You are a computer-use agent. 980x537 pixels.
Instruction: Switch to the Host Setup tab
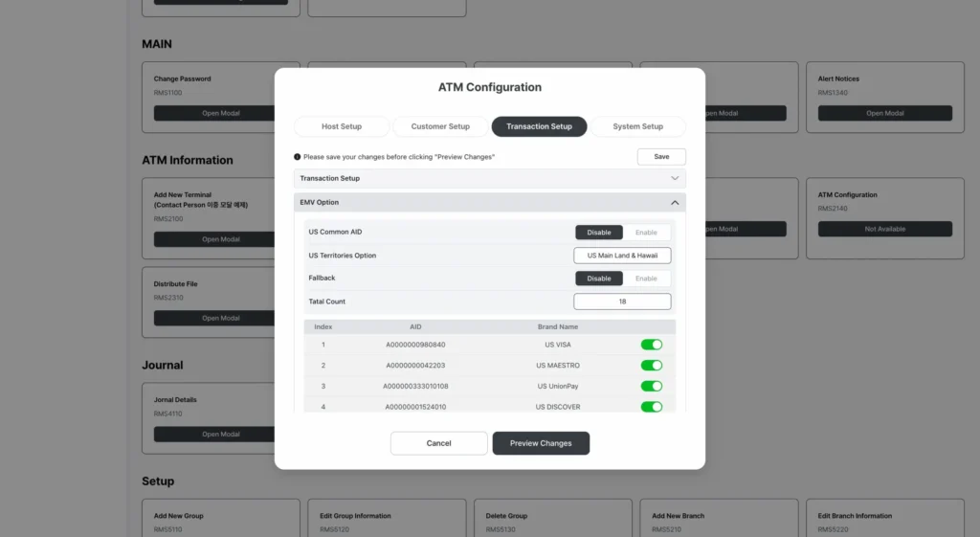(342, 126)
